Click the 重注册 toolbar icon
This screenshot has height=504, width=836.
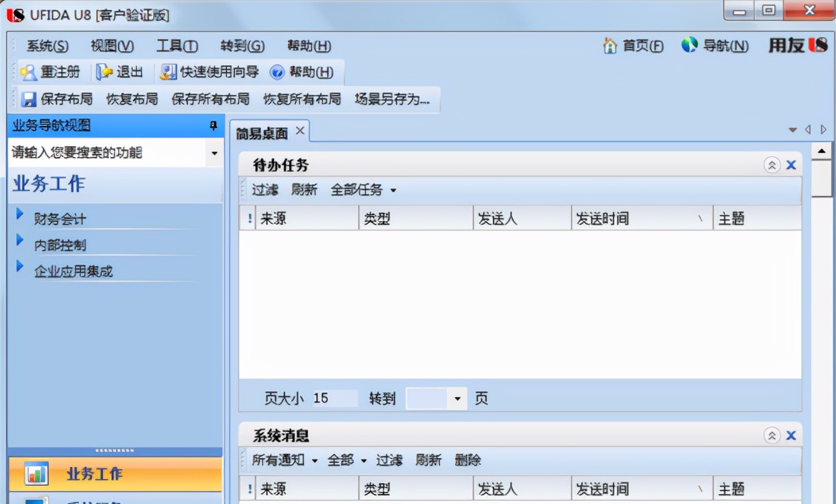click(30, 71)
